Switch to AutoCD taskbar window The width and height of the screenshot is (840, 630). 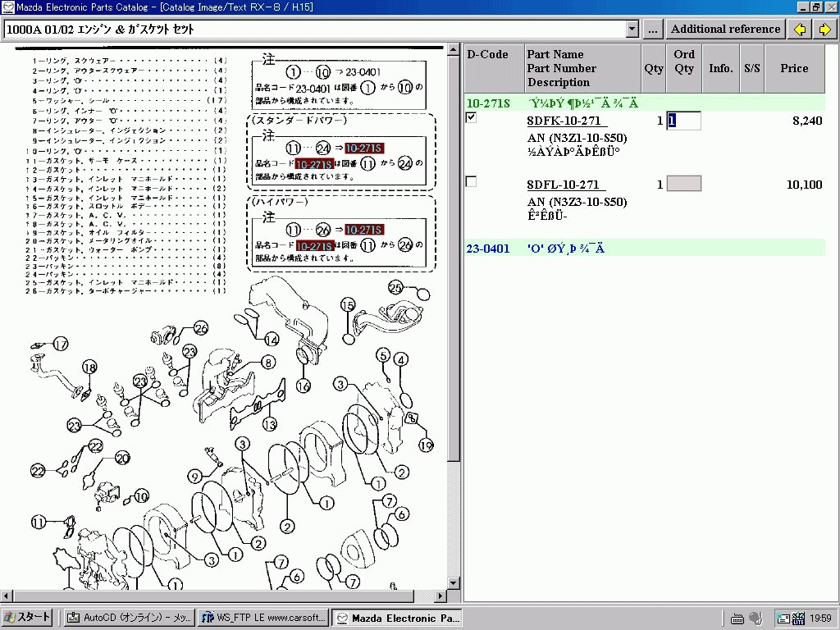click(129, 618)
